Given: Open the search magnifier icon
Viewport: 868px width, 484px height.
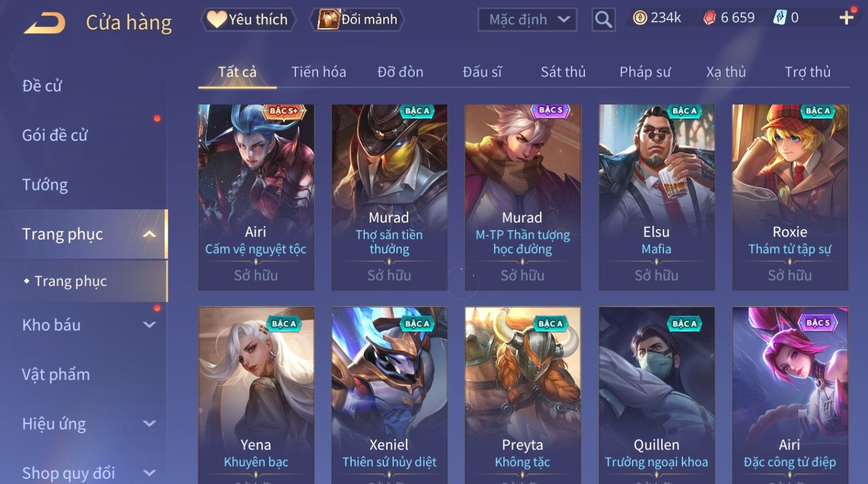Looking at the screenshot, I should [603, 20].
